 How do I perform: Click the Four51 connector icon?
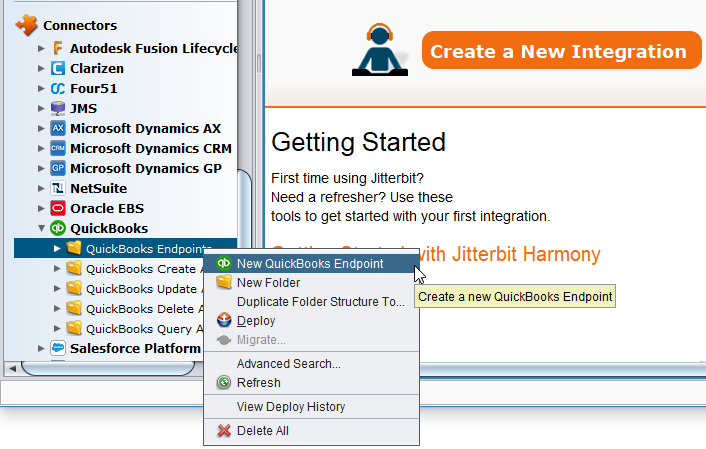point(58,88)
